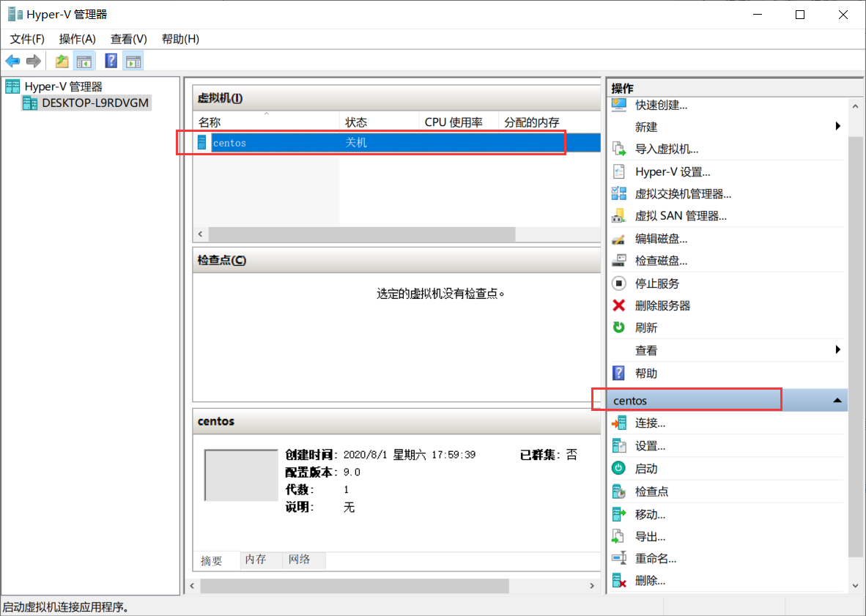This screenshot has width=866, height=616.
Task: Open the 帮助(H) menu
Action: [180, 39]
